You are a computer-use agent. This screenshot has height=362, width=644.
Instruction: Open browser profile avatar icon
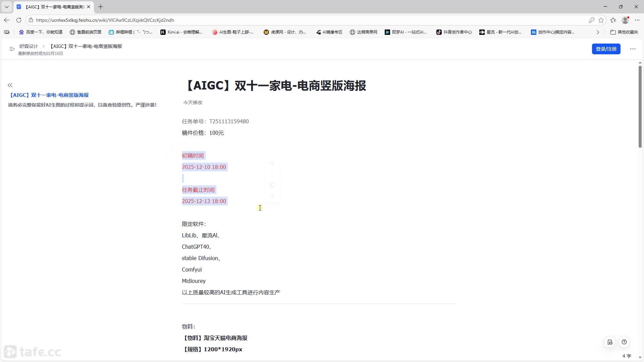point(625,20)
